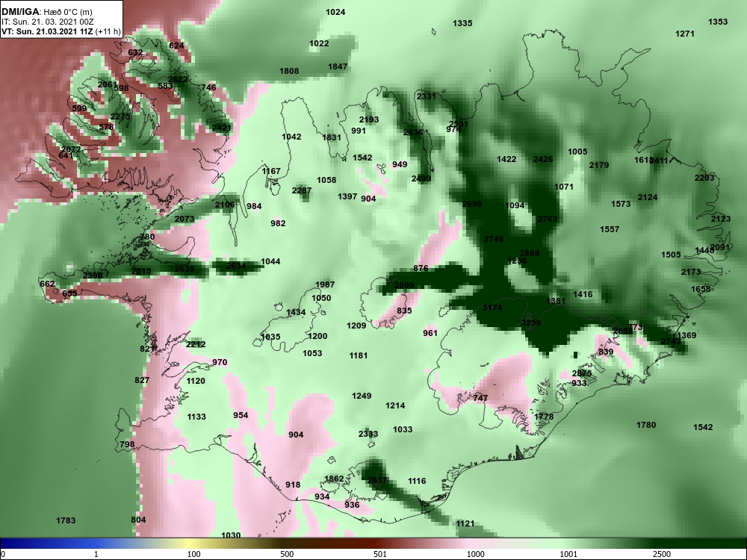
Task: Click the '1862' value
Action: point(334,479)
